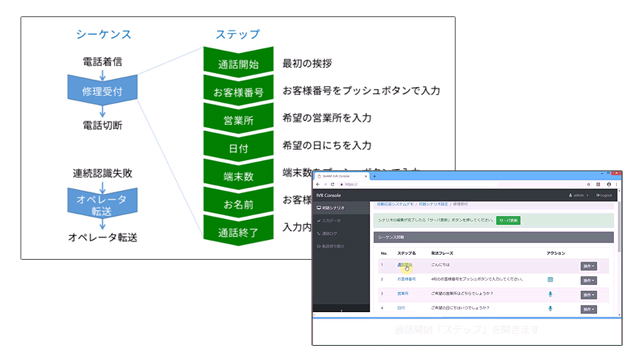Click the bookmark star icon in address bar
This screenshot has height=360, width=640.
(588, 184)
